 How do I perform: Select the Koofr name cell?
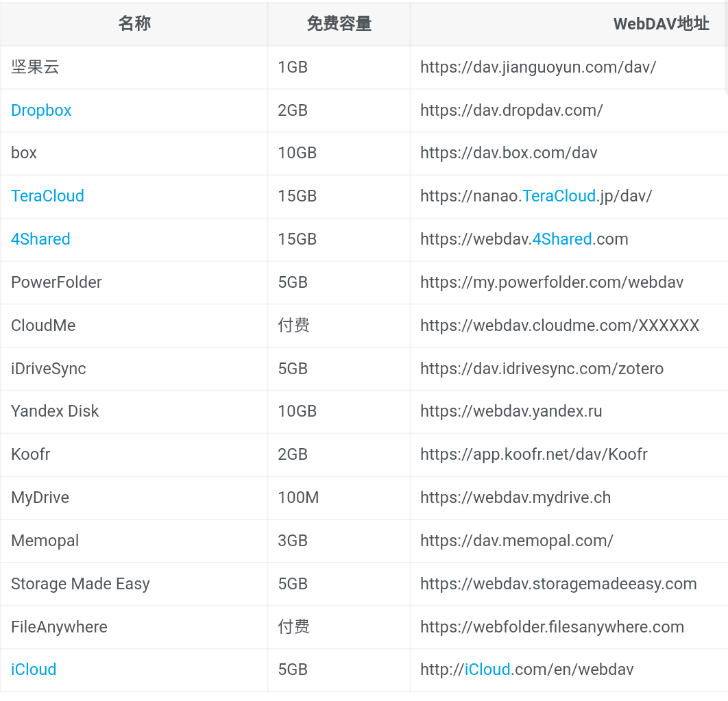(31, 454)
